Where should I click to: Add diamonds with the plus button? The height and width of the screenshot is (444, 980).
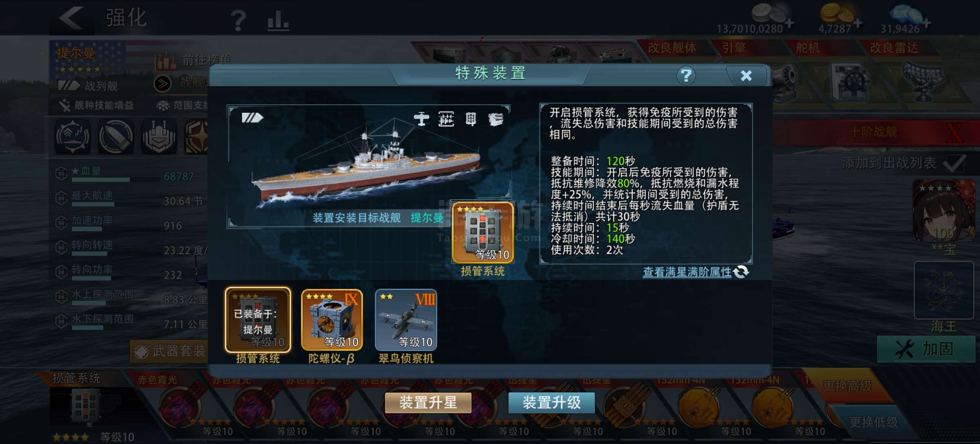927,23
